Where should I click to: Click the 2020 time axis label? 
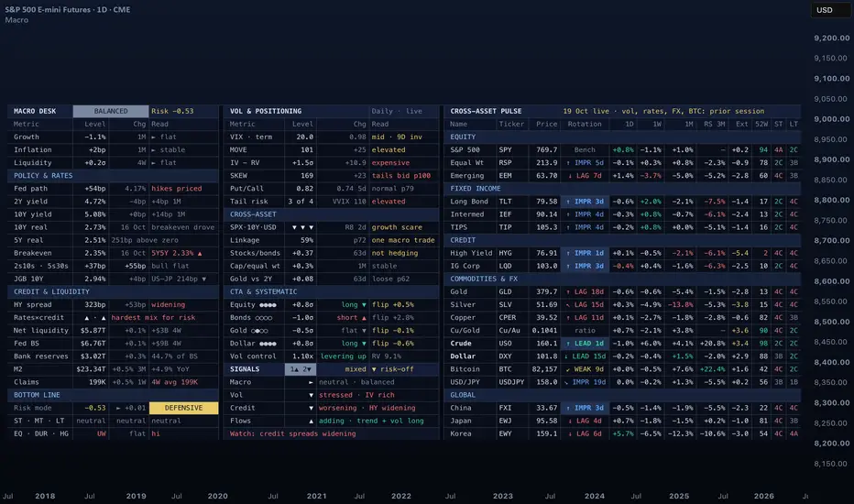[x=217, y=496]
